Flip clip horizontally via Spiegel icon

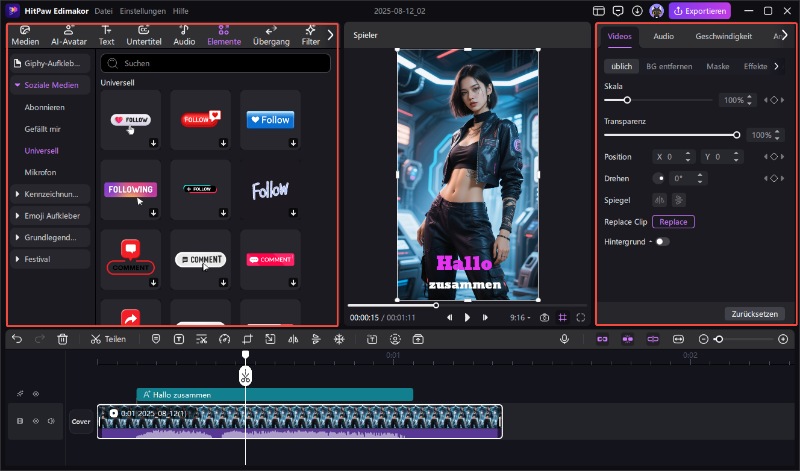[x=660, y=200]
